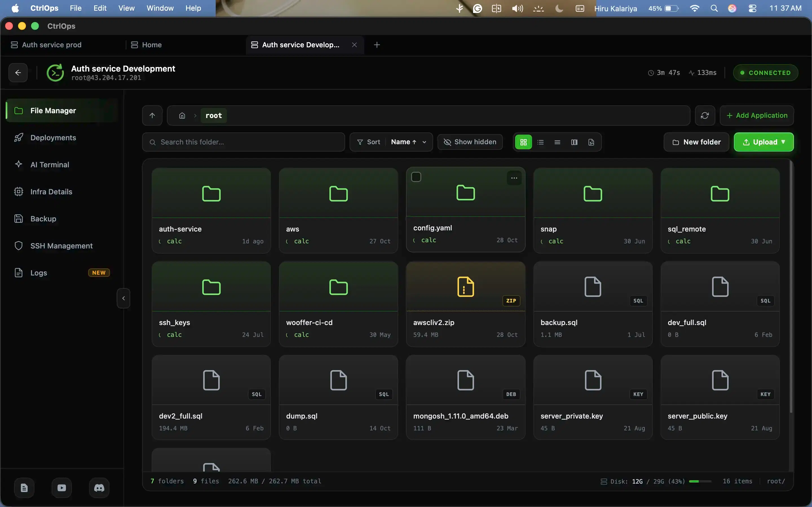Switch to the Auth service prod tab
This screenshot has width=812, height=507.
52,45
